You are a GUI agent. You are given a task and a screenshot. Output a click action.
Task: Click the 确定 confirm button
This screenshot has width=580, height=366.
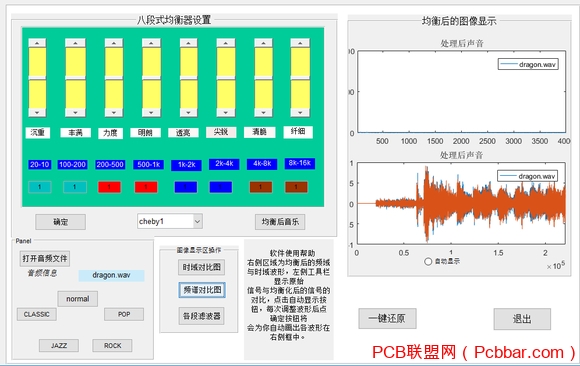tap(61, 222)
